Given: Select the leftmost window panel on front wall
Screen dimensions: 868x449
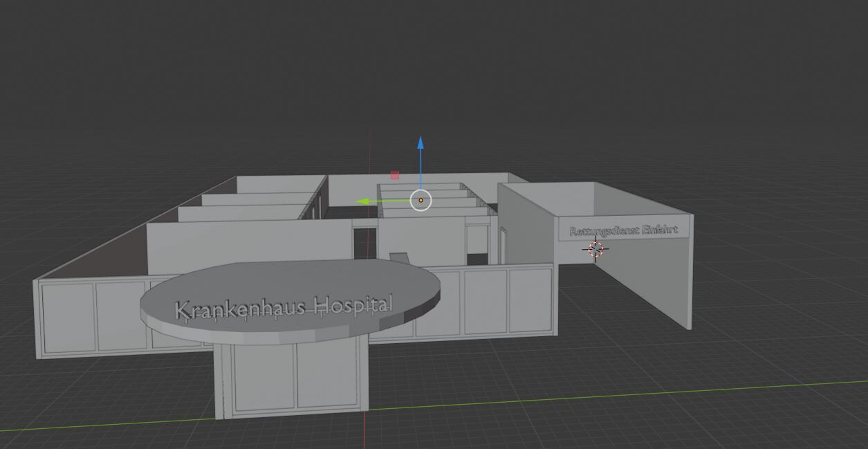Looking at the screenshot, I should coord(67,317).
